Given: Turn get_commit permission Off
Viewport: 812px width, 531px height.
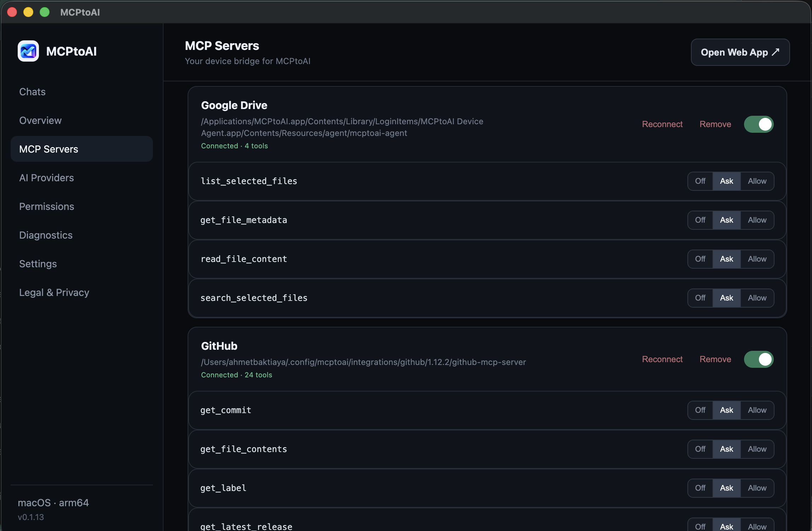Looking at the screenshot, I should click(x=700, y=410).
